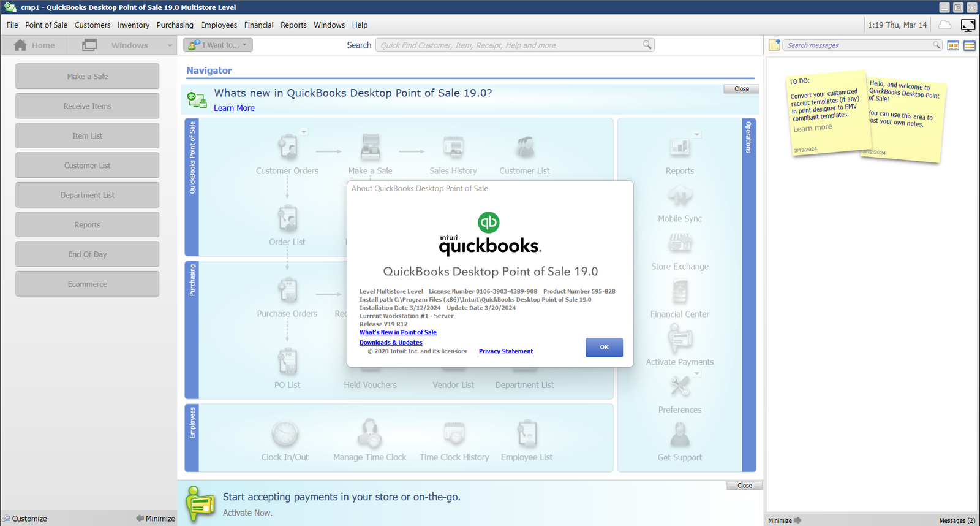Open Employee List navigator icon
Viewport: 980px width, 526px height.
click(527, 433)
